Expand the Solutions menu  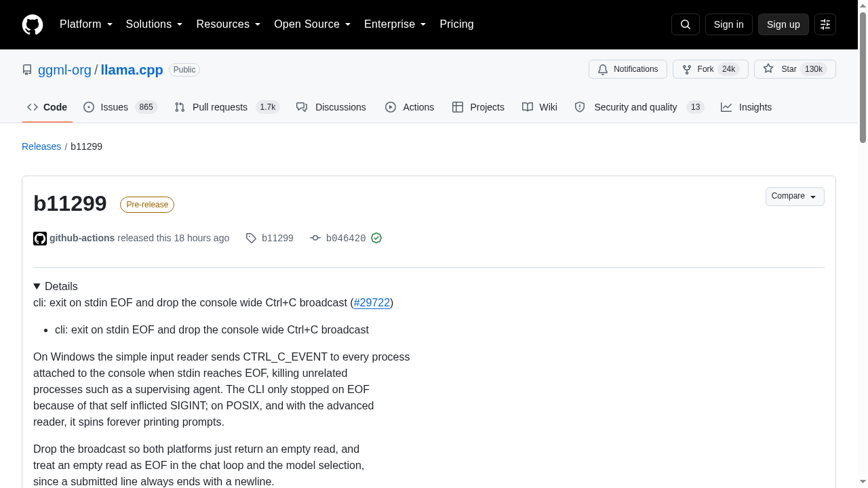pyautogui.click(x=155, y=24)
